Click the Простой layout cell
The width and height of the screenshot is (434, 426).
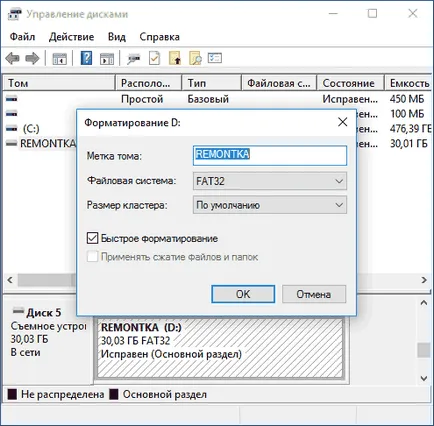tap(142, 99)
